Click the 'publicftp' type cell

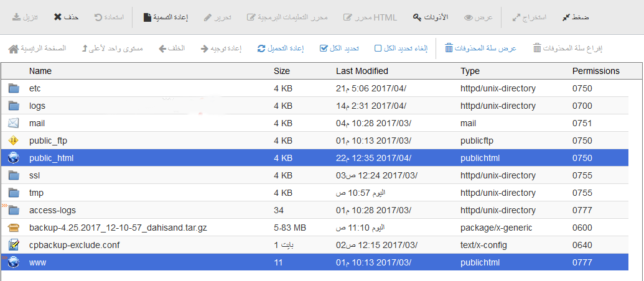(477, 140)
